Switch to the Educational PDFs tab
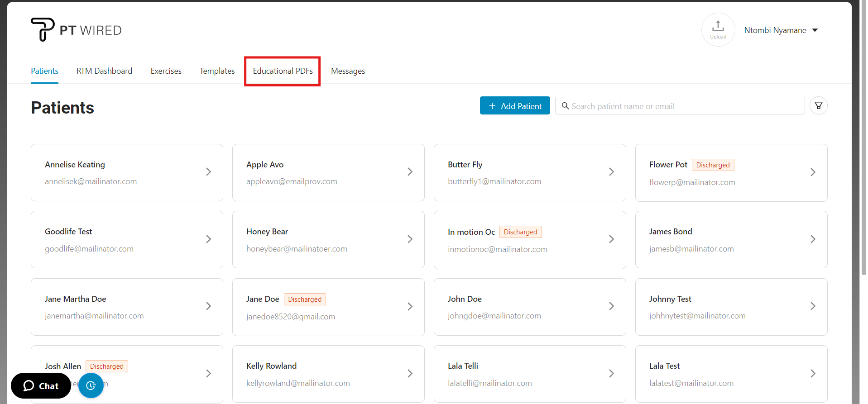 coord(283,71)
